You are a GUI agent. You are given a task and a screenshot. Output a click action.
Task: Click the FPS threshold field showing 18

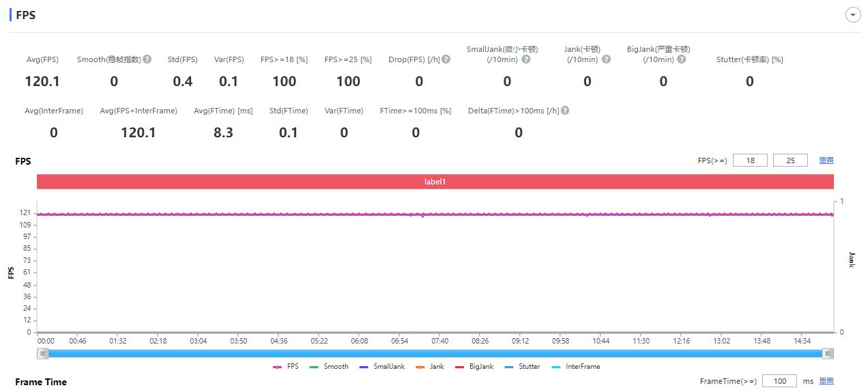tap(750, 161)
